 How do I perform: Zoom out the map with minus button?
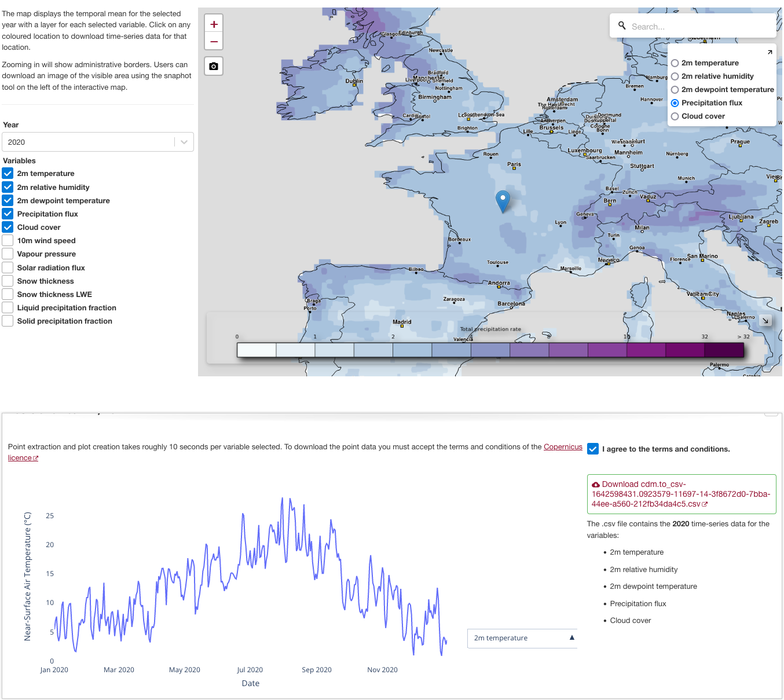click(x=214, y=41)
